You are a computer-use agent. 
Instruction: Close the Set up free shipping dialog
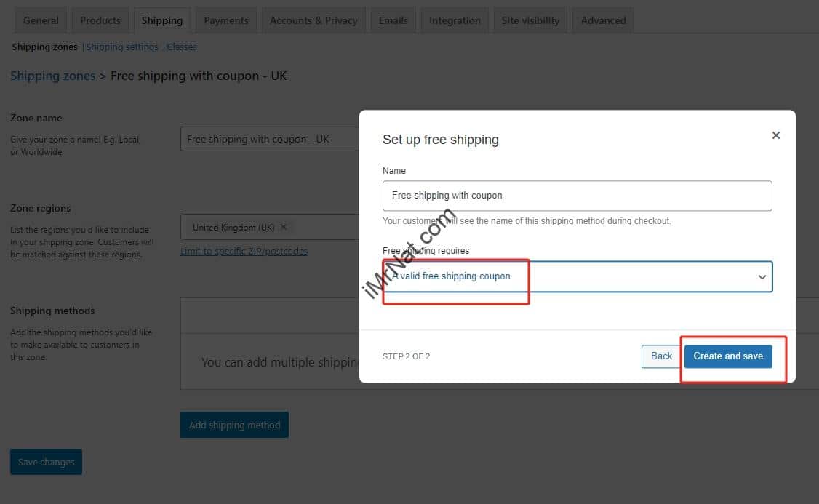click(775, 135)
